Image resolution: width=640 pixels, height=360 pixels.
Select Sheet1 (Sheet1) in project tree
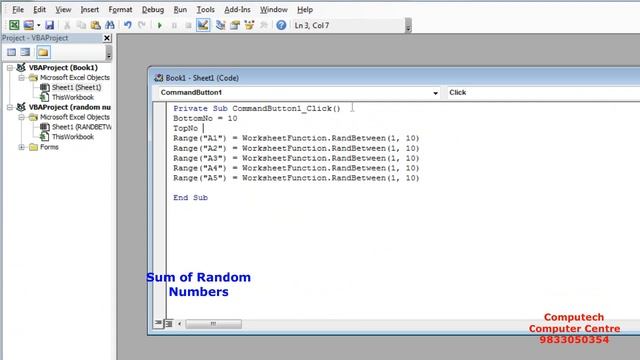(x=76, y=87)
